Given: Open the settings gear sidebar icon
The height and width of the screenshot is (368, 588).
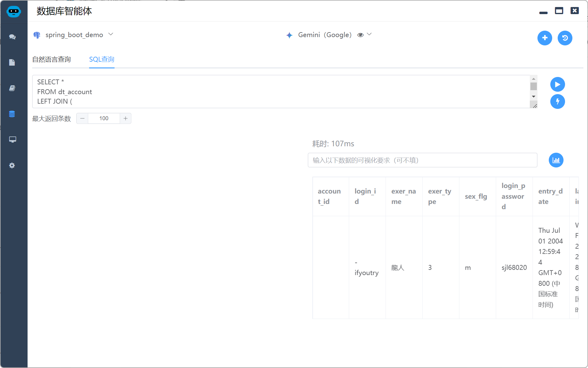Looking at the screenshot, I should pyautogui.click(x=12, y=165).
